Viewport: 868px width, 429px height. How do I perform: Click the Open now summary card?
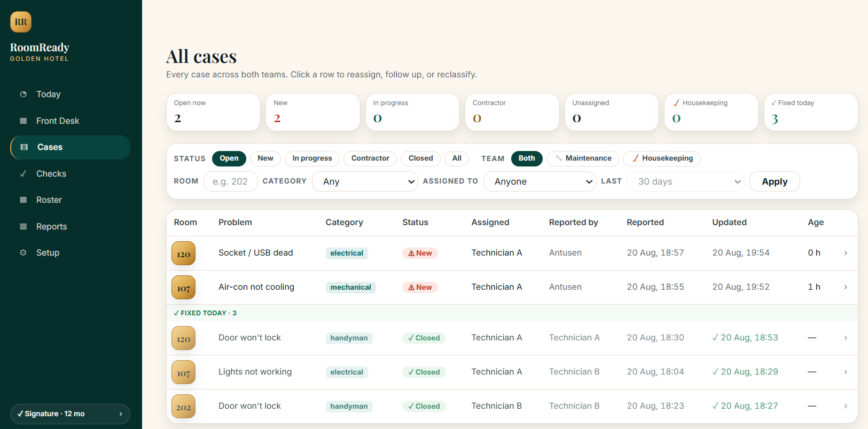[x=213, y=112]
